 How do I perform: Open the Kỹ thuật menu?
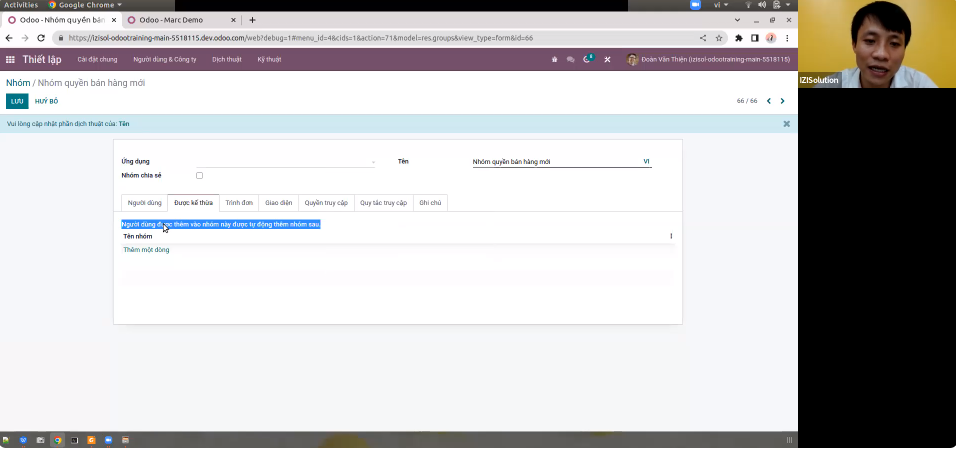point(269,60)
